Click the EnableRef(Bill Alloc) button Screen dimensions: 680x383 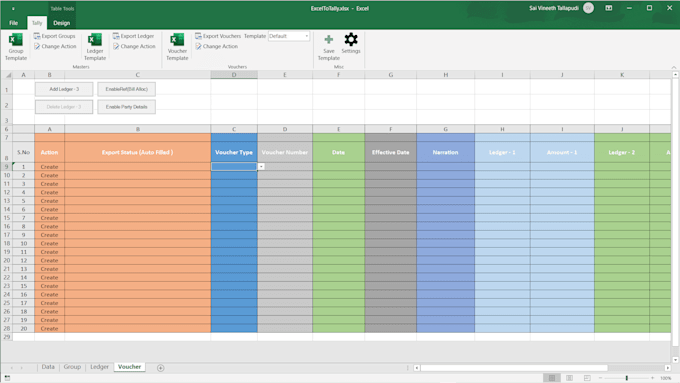[126, 89]
